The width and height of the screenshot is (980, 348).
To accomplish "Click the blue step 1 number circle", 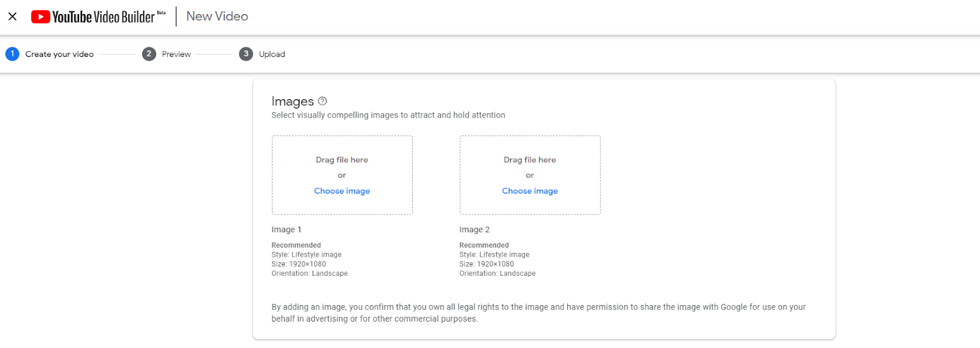I will (12, 54).
